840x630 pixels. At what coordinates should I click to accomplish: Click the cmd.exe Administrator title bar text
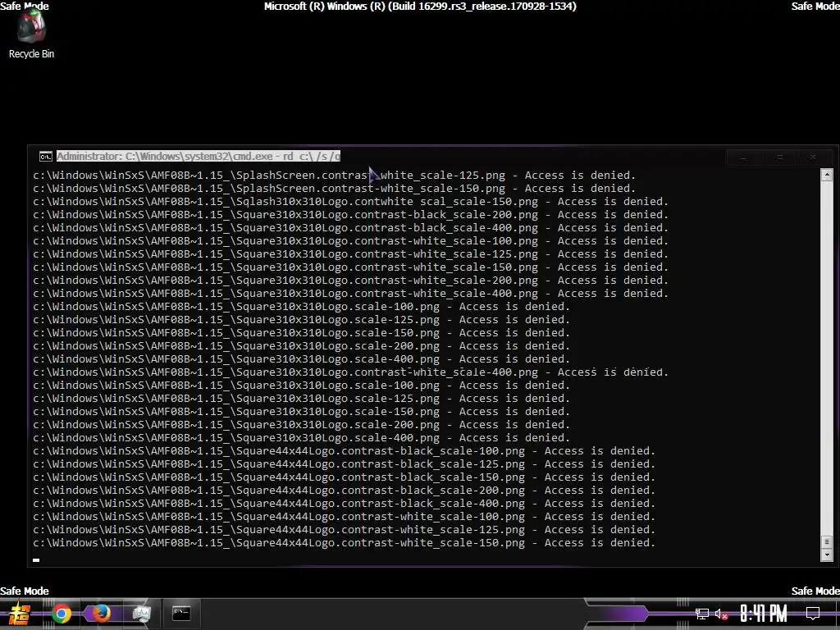click(x=199, y=157)
